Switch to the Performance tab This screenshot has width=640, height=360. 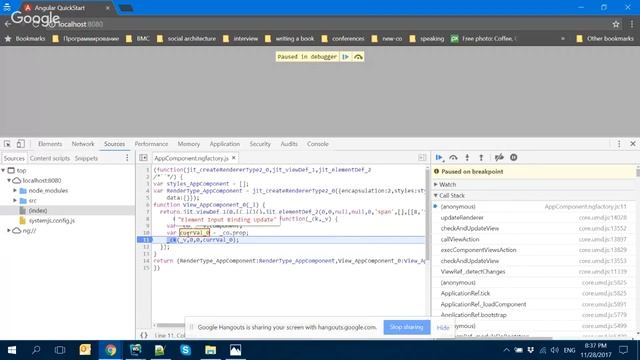(151, 144)
